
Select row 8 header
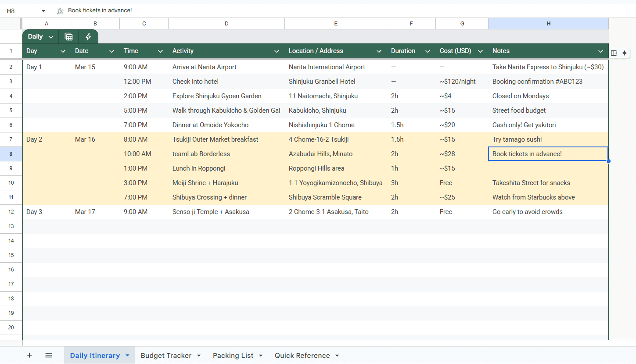tap(11, 154)
